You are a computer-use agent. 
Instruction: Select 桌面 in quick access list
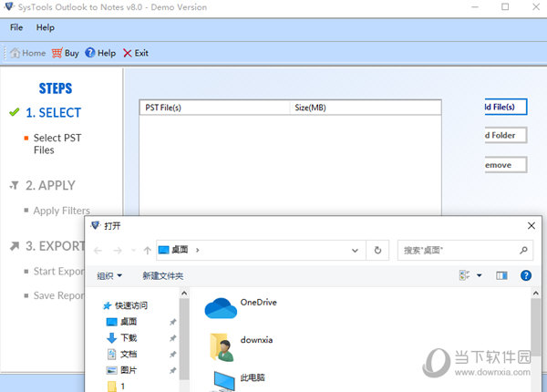coord(121,322)
